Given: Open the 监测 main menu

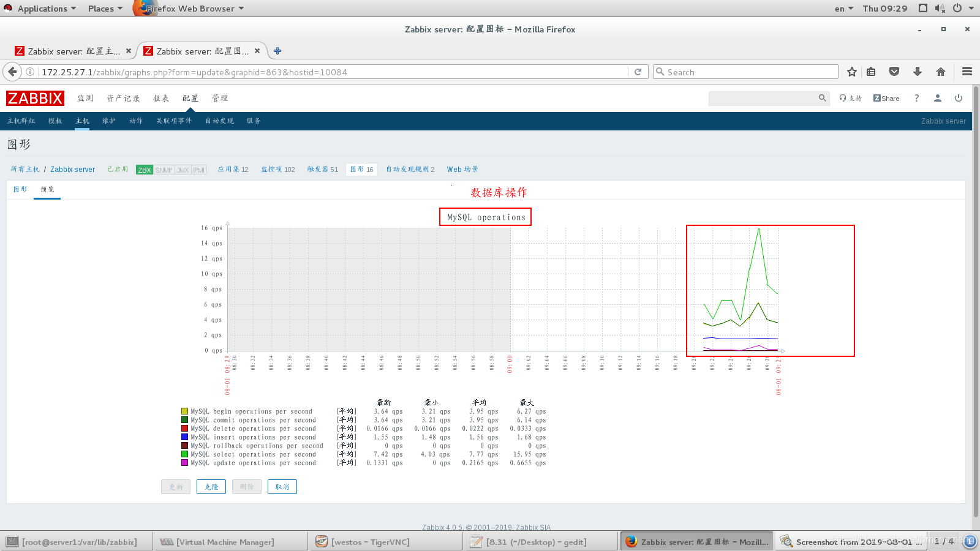Looking at the screenshot, I should click(x=85, y=98).
